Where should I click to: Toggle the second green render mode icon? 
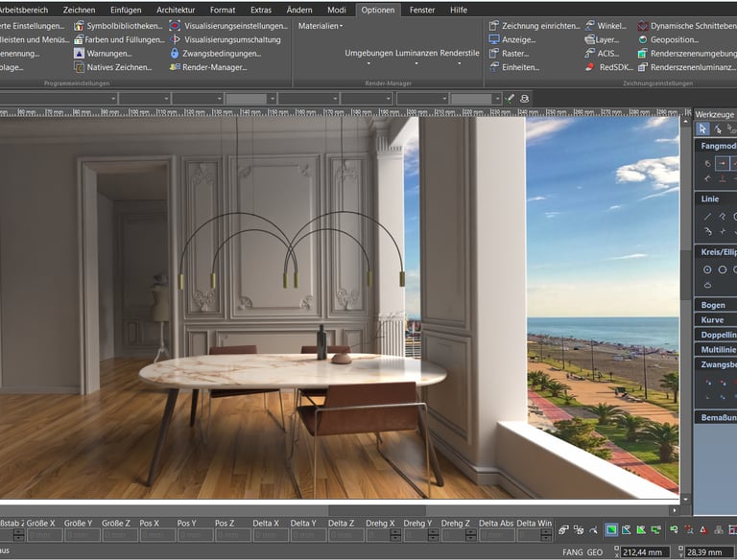(x=626, y=530)
